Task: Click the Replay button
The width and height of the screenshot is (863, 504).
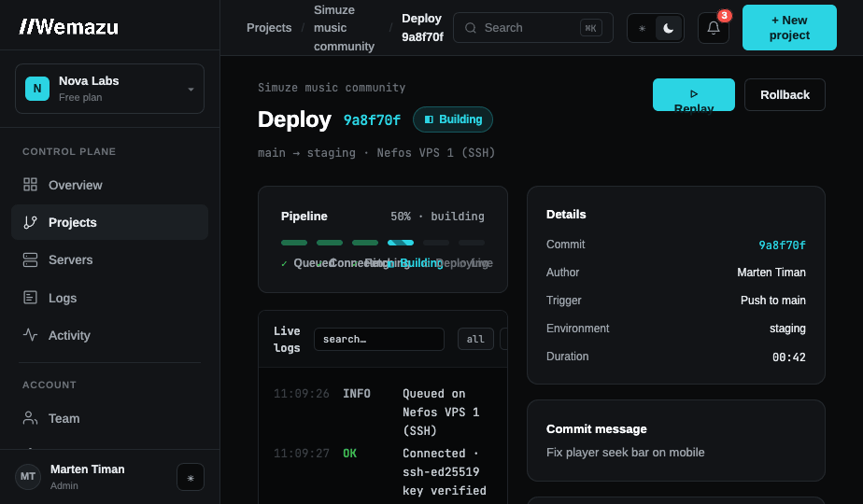Action: (x=693, y=94)
